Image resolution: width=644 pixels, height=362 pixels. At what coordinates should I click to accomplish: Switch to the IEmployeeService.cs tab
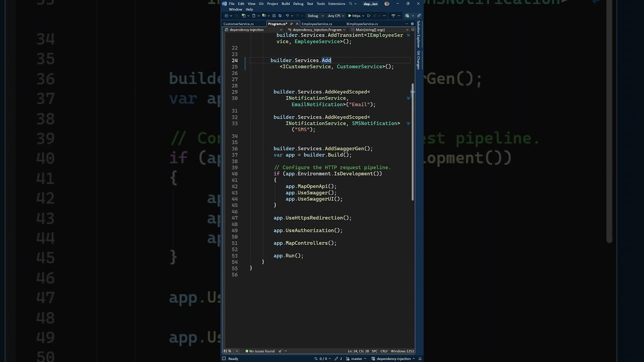[x=362, y=24]
